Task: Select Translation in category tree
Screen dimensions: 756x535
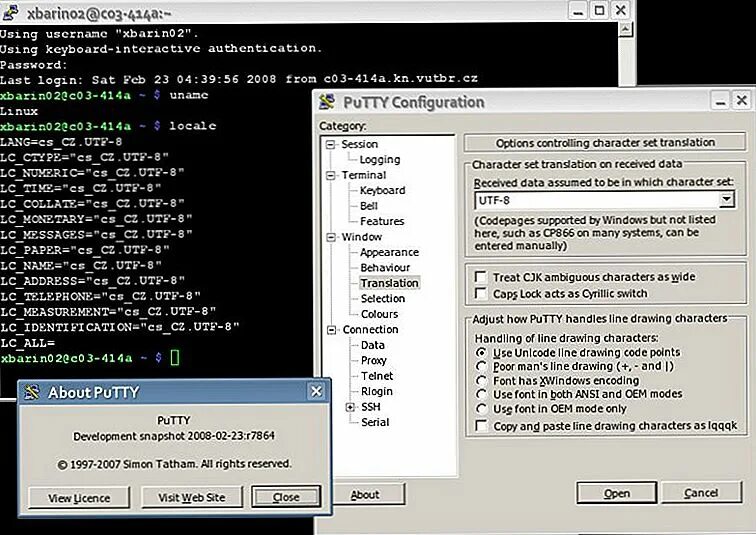Action: click(390, 283)
